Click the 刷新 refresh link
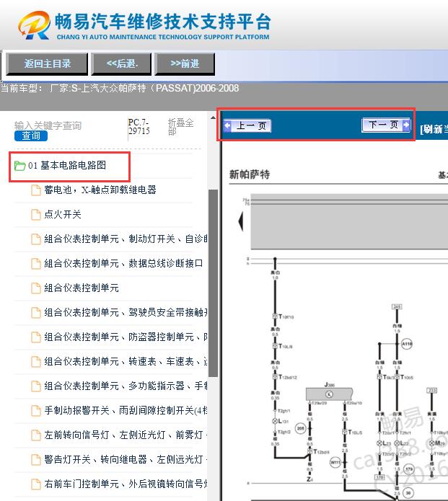 [434, 129]
